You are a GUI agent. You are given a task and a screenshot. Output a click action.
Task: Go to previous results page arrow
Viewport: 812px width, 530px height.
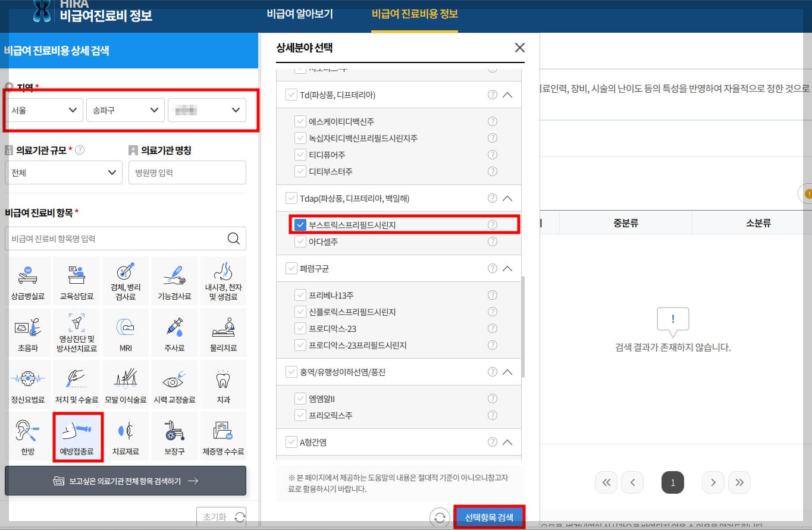632,482
